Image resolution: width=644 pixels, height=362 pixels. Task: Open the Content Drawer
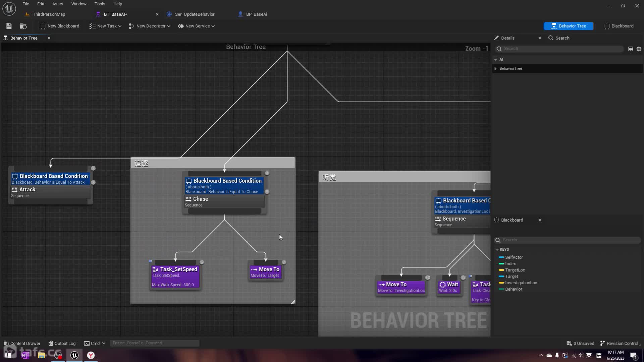(x=22, y=343)
